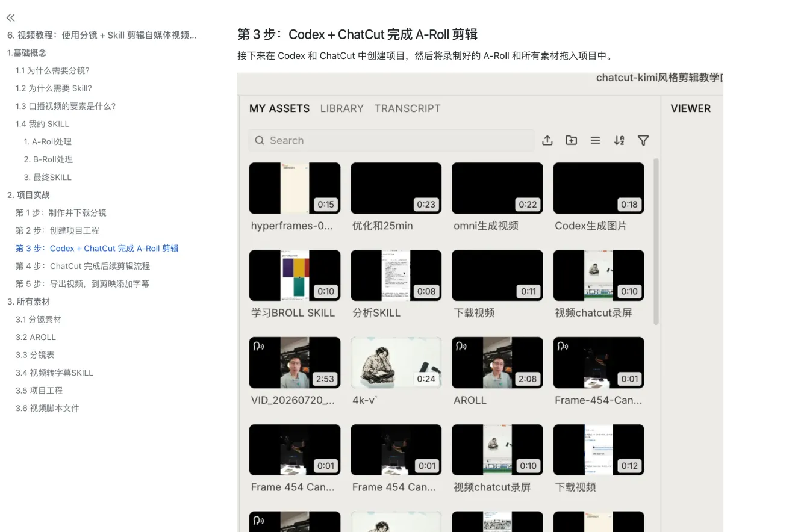Jump to section 3. 所有素材
Screen dimensions: 795x532
point(28,302)
